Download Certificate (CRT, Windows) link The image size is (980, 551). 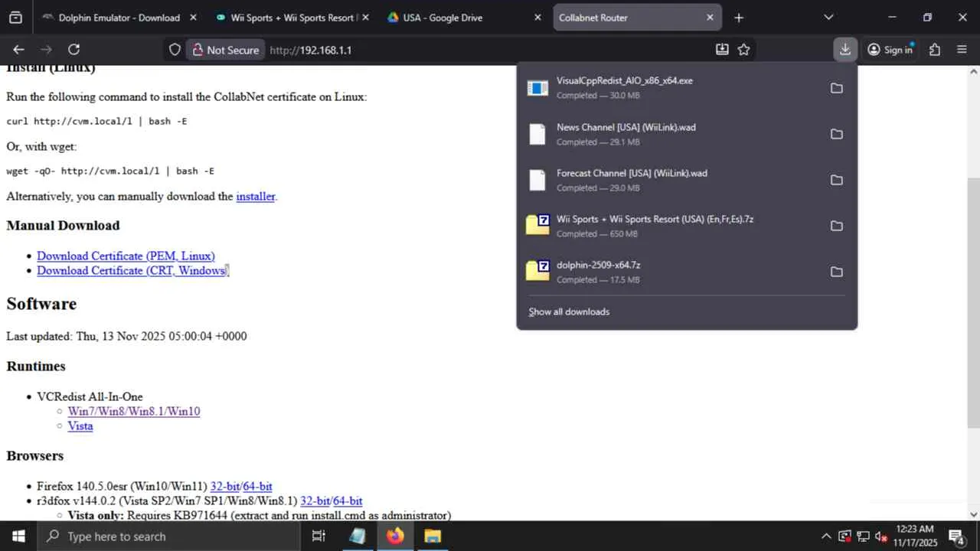coord(132,270)
